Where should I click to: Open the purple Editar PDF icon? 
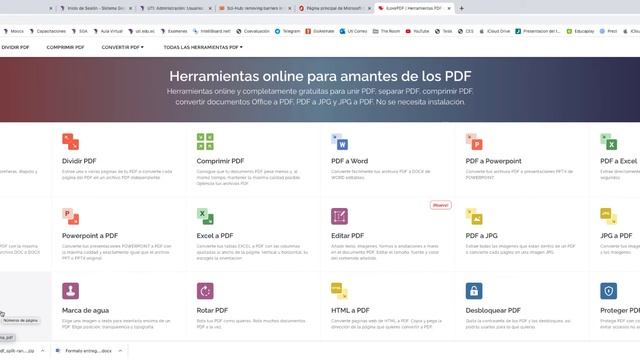tap(339, 216)
